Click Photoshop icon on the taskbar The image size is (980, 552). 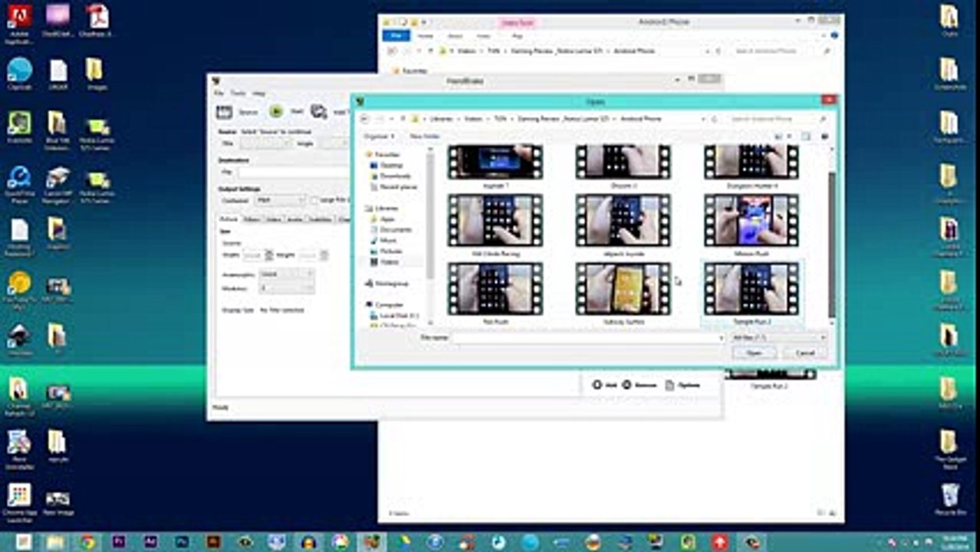[x=182, y=542]
